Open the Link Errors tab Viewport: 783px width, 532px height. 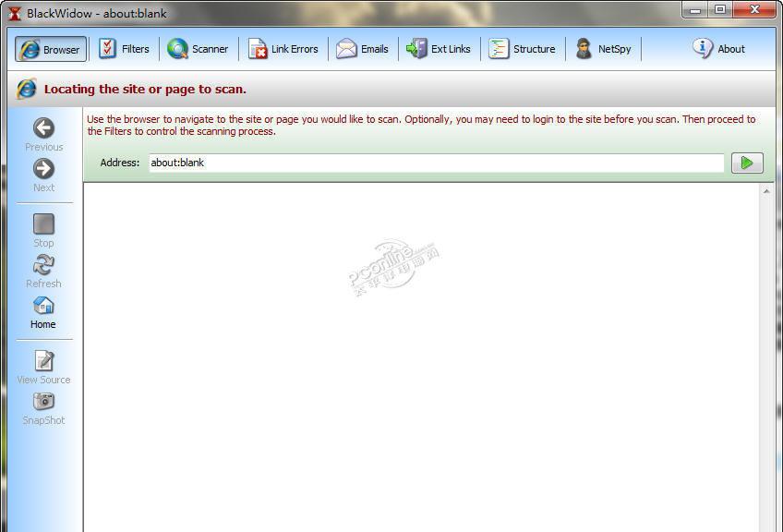click(x=283, y=49)
